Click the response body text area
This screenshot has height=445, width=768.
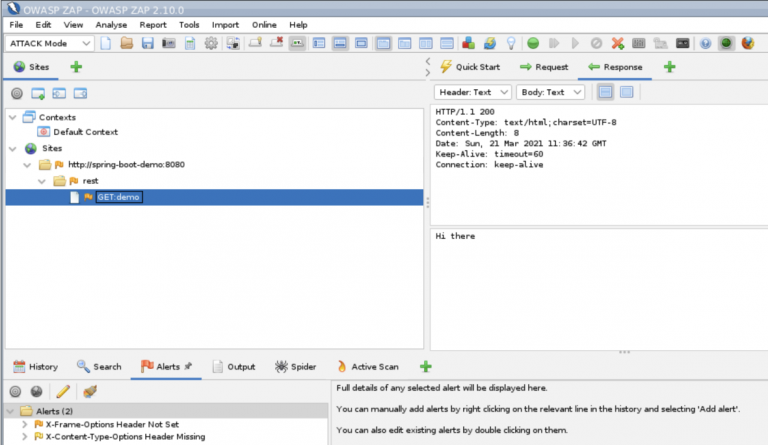597,290
